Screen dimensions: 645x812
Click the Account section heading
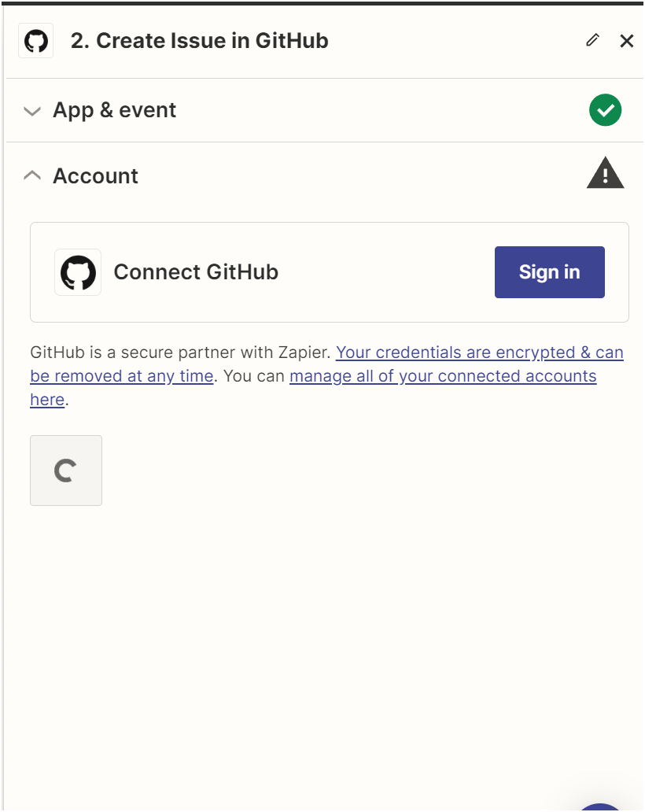pyautogui.click(x=95, y=176)
